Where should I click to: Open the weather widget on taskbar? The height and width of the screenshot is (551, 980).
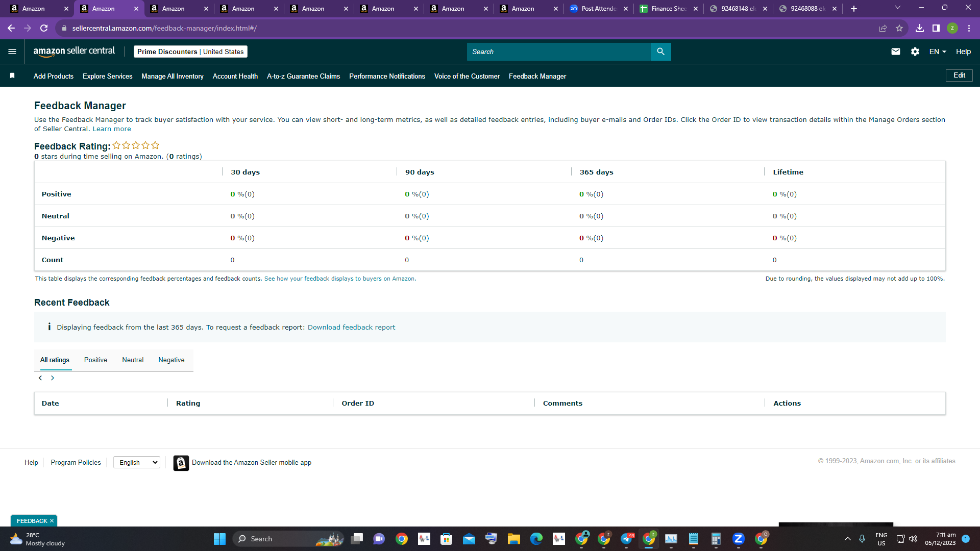point(38,539)
